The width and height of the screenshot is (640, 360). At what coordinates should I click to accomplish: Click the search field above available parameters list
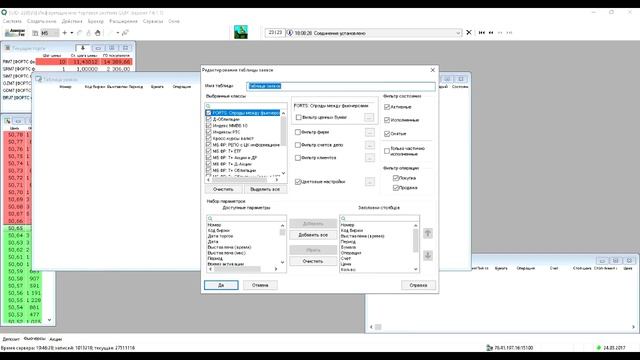pos(246,219)
